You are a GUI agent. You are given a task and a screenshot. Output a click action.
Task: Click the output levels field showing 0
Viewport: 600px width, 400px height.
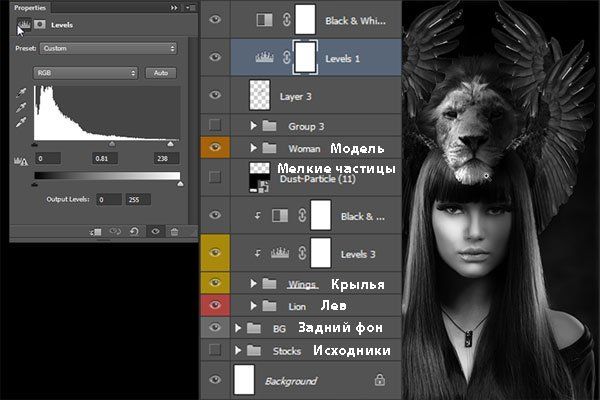pos(109,199)
